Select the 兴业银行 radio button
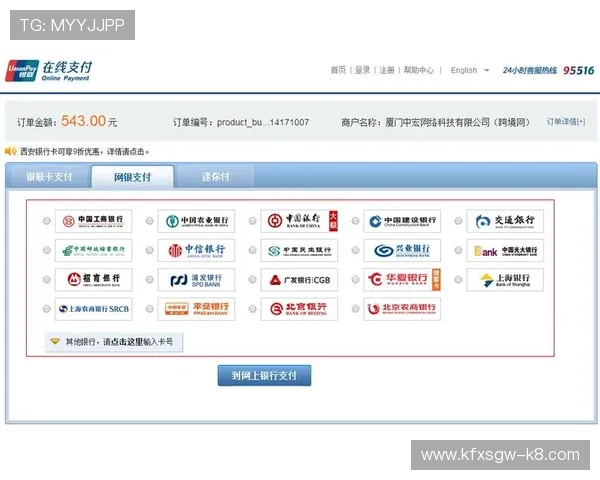Viewport: 600px width, 480px height. click(355, 250)
